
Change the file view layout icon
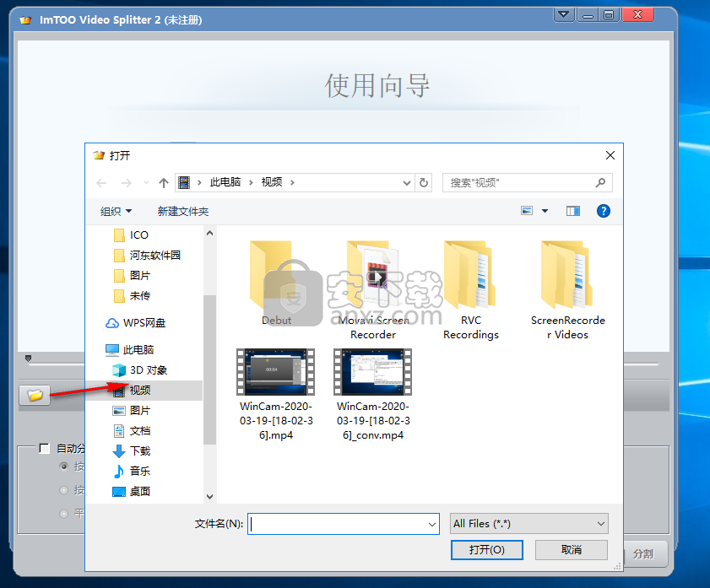pyautogui.click(x=527, y=211)
